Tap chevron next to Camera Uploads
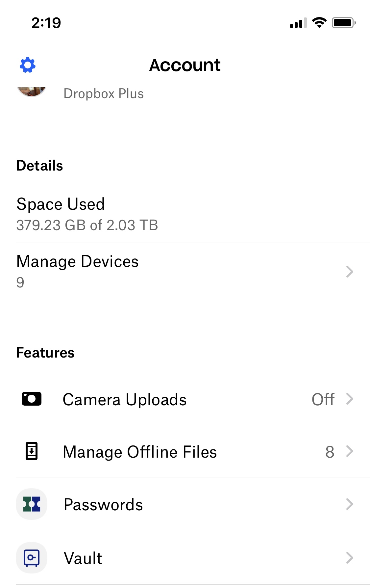 coord(350,399)
